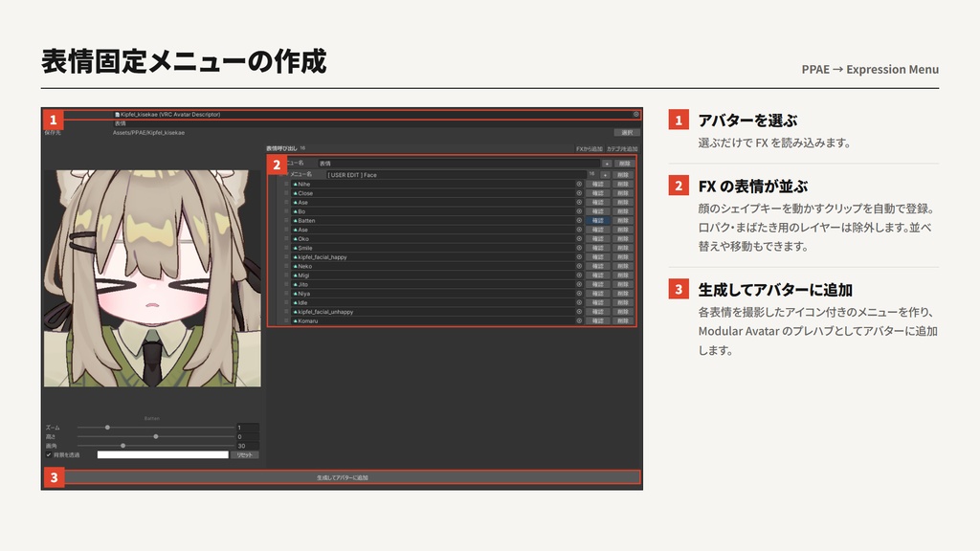Grab the drag handle of Batten row
This screenshot has width=980, height=551.
pos(286,221)
